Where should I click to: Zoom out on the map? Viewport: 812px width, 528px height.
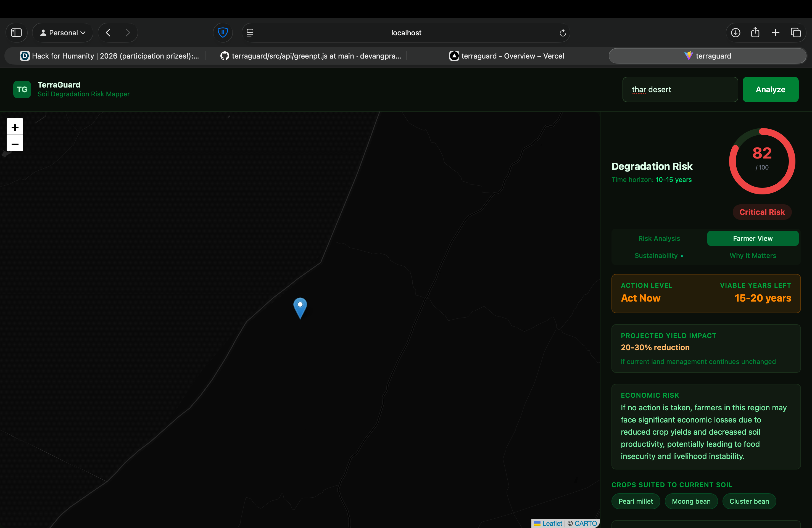tap(15, 144)
